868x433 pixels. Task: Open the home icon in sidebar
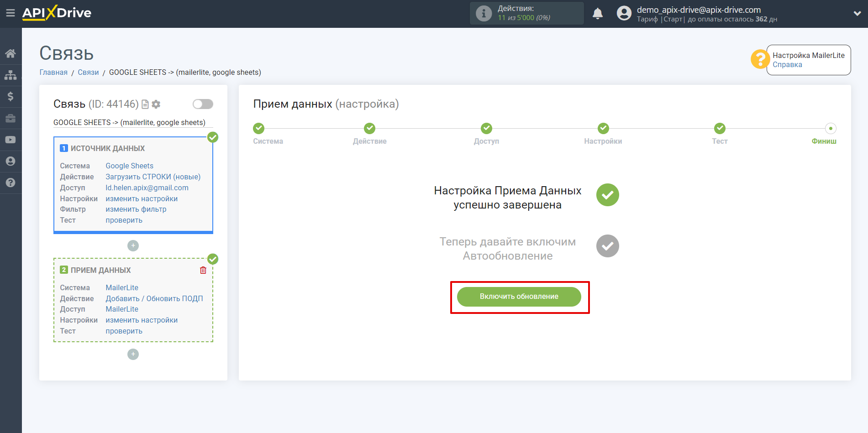click(11, 53)
